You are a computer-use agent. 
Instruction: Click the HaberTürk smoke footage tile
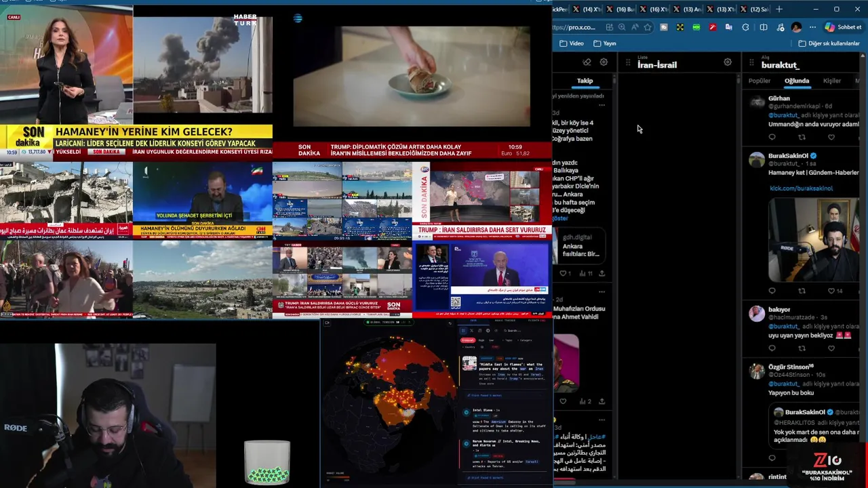(203, 64)
